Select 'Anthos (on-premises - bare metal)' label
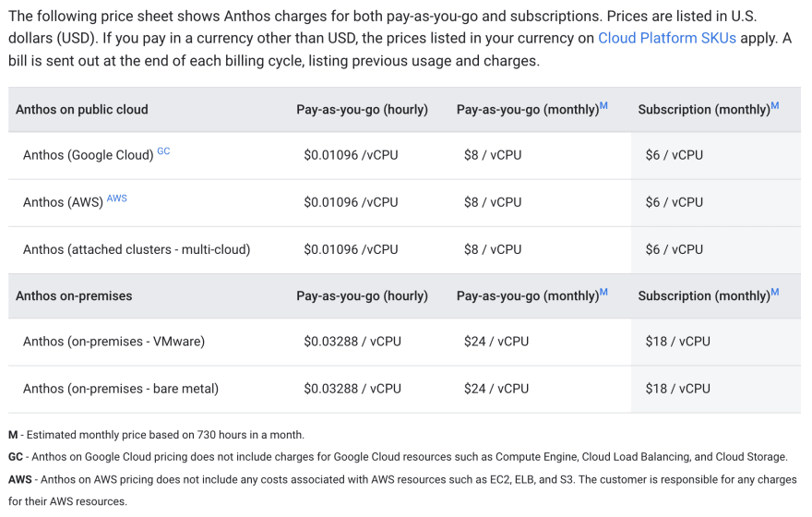The height and width of the screenshot is (517, 812). coord(121,389)
